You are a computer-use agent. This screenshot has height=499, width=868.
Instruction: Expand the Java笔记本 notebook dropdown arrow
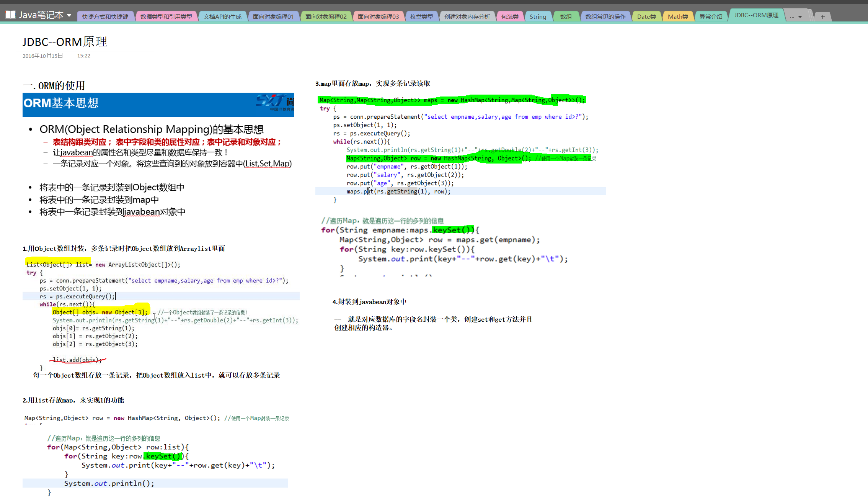(69, 15)
